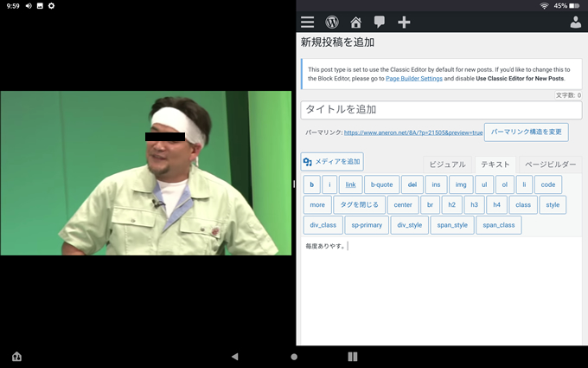
Task: Tap the bottom-left home shortcut icon
Action: pos(16,357)
